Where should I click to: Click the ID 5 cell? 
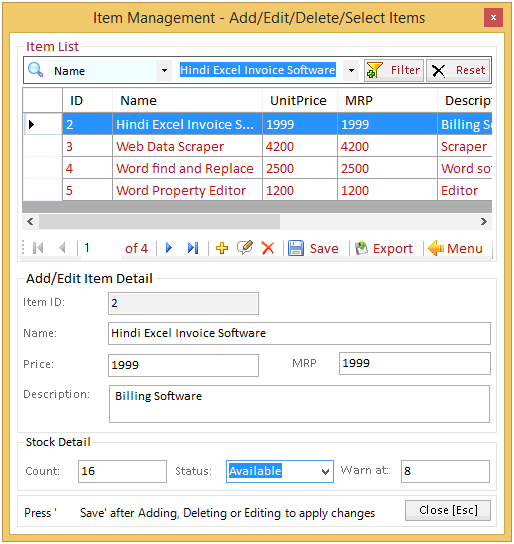(x=87, y=190)
